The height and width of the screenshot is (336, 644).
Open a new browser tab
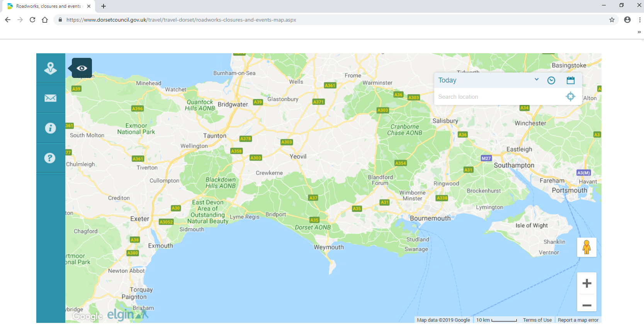pyautogui.click(x=104, y=6)
